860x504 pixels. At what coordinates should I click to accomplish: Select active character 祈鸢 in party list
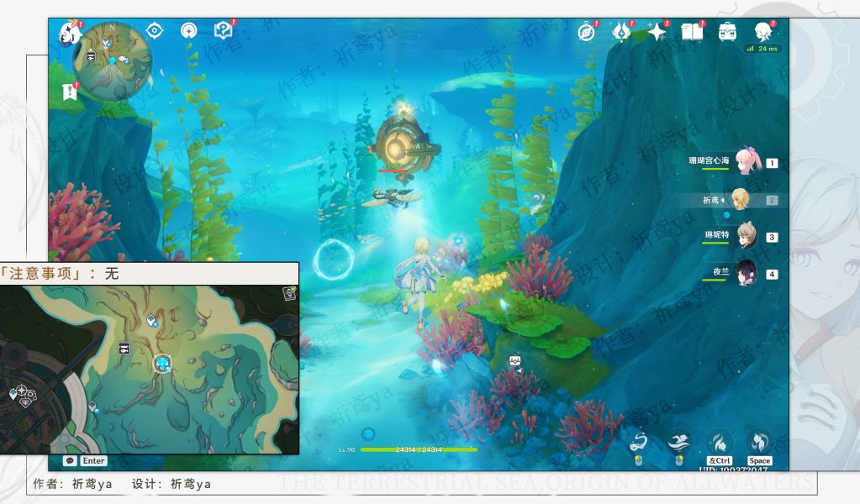click(x=711, y=201)
